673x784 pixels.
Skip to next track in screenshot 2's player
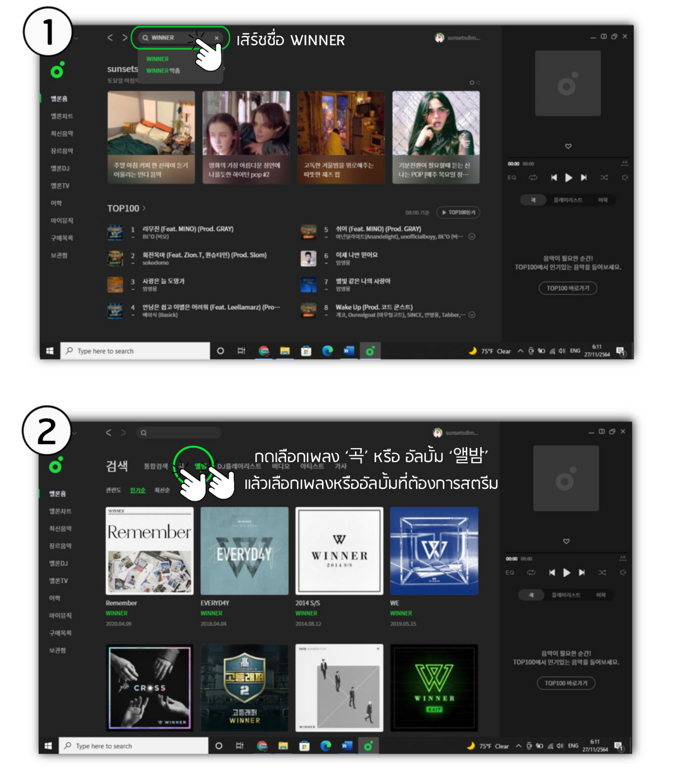582,573
